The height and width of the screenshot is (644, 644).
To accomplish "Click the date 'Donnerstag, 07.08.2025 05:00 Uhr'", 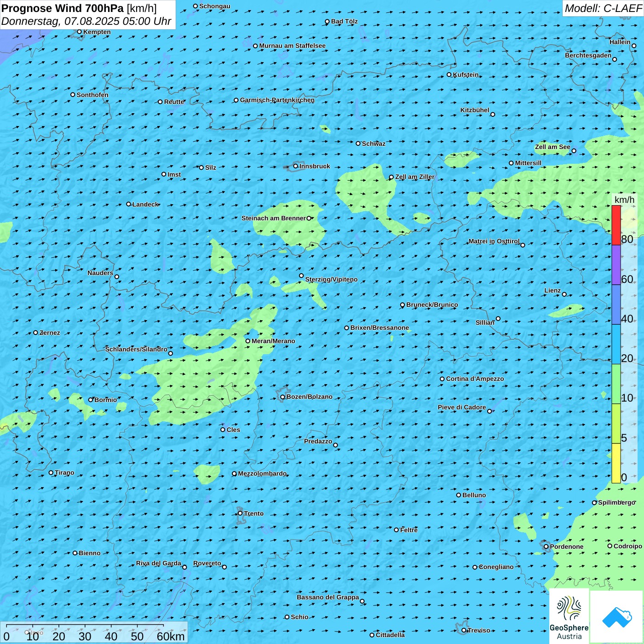I will [x=86, y=21].
